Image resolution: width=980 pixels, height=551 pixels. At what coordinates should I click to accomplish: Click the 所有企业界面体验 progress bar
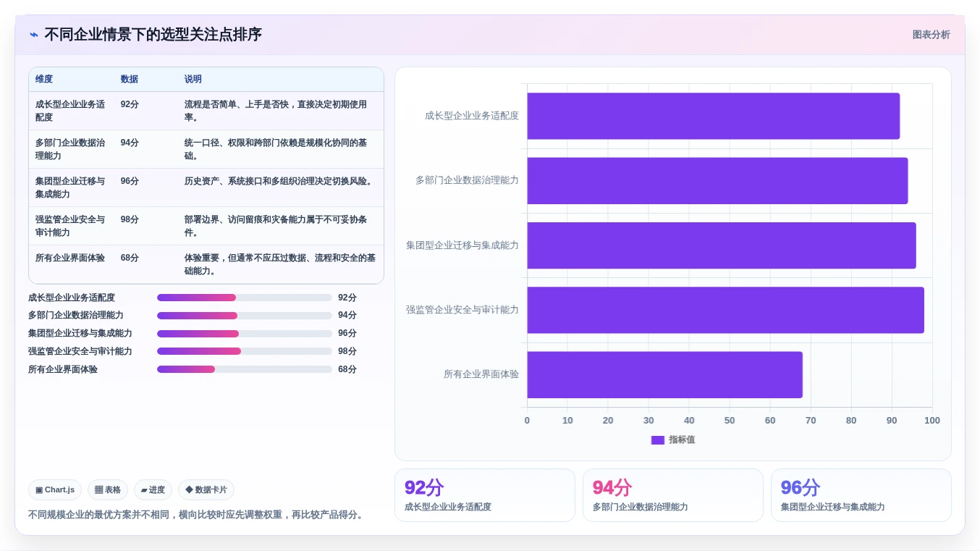point(245,369)
